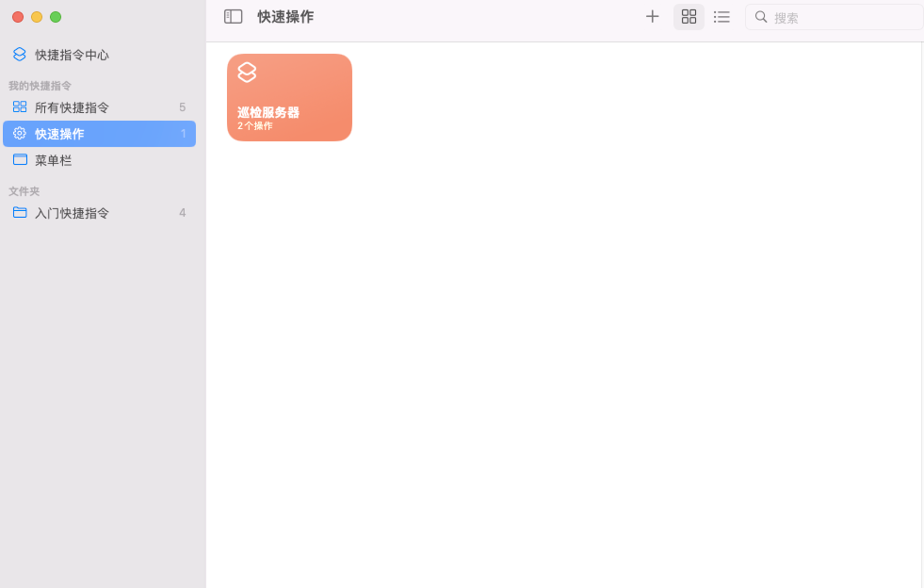Open 入门快捷指令 folder
The width and height of the screenshot is (924, 588).
pyautogui.click(x=99, y=213)
